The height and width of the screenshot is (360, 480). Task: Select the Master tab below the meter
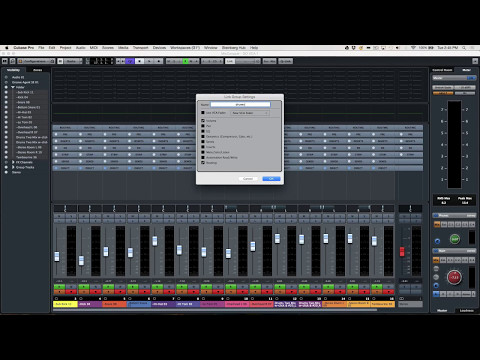pyautogui.click(x=442, y=310)
